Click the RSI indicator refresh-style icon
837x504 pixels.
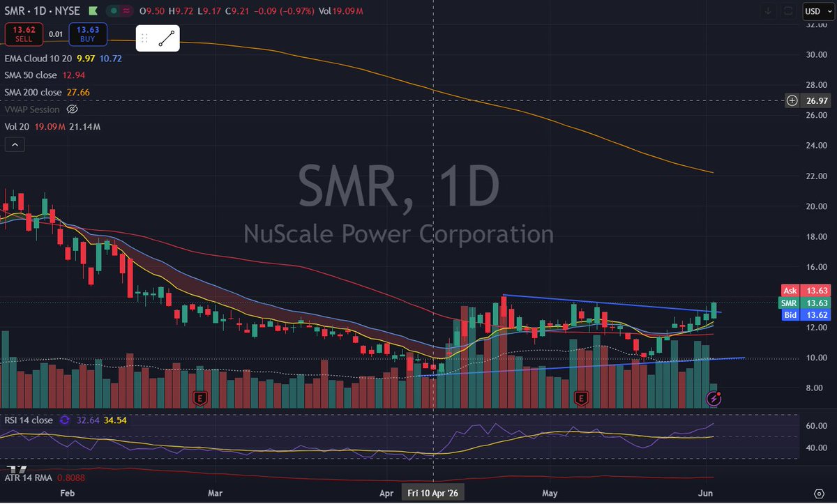click(x=65, y=420)
